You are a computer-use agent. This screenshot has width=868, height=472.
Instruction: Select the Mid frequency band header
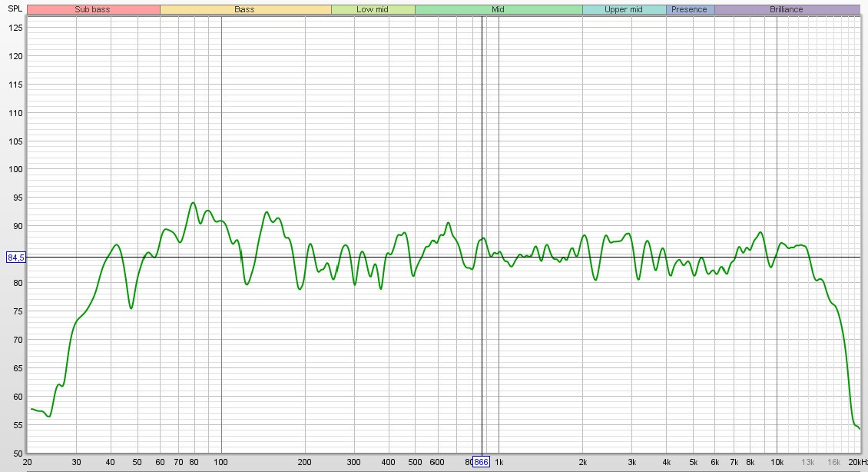click(x=498, y=10)
